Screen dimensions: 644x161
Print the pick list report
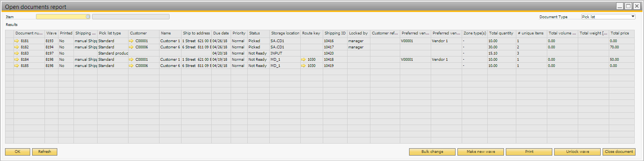pyautogui.click(x=529, y=152)
